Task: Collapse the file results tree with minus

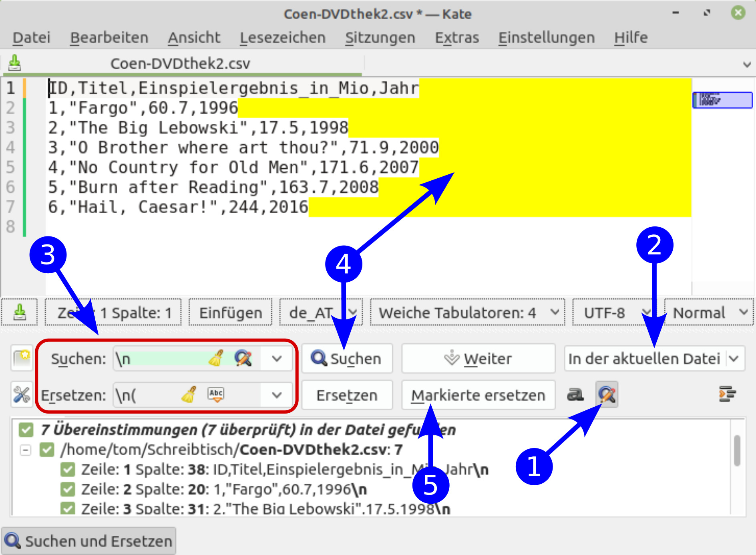Action: [x=25, y=450]
